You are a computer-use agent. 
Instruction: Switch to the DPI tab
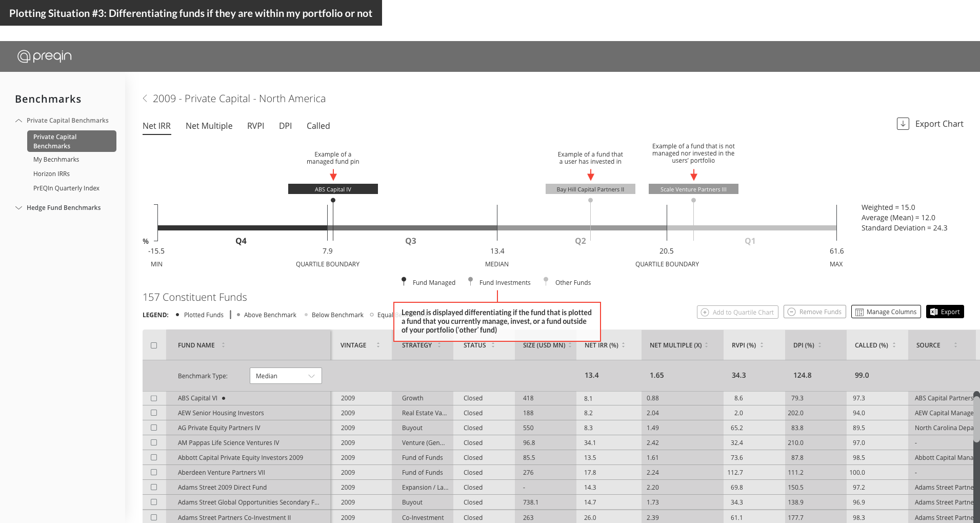[x=285, y=126]
